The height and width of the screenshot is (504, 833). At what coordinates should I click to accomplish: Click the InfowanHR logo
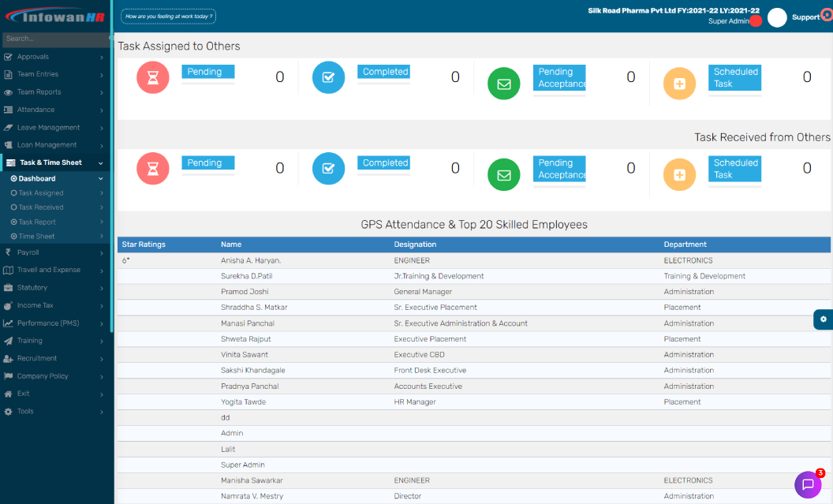tap(56, 17)
